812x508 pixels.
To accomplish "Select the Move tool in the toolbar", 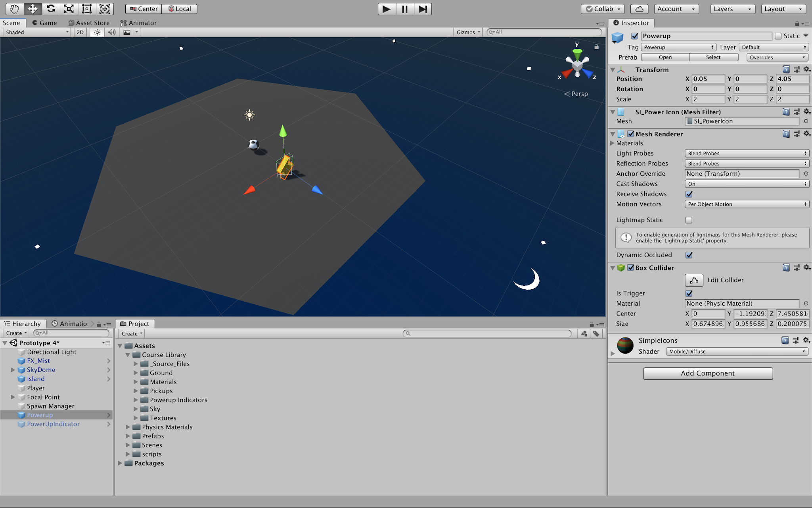I will tap(33, 8).
